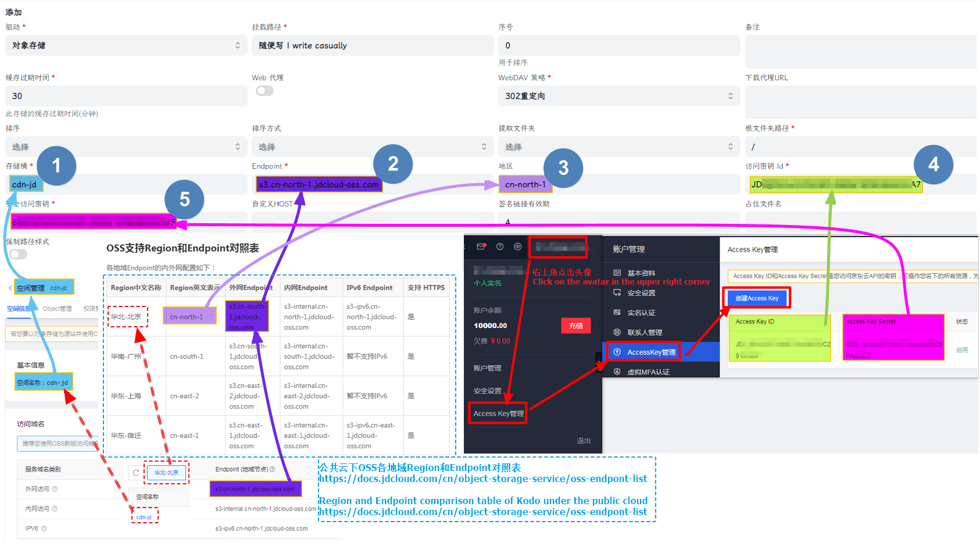Click the AccessKey管理 key icon
This screenshot has height=546, width=980.
pos(617,352)
